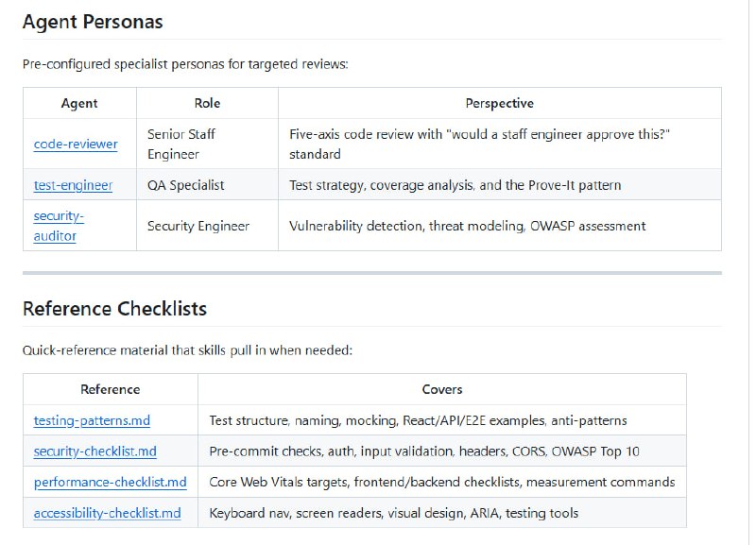756x545 pixels.
Task: Click the Reference column header
Action: 110,389
